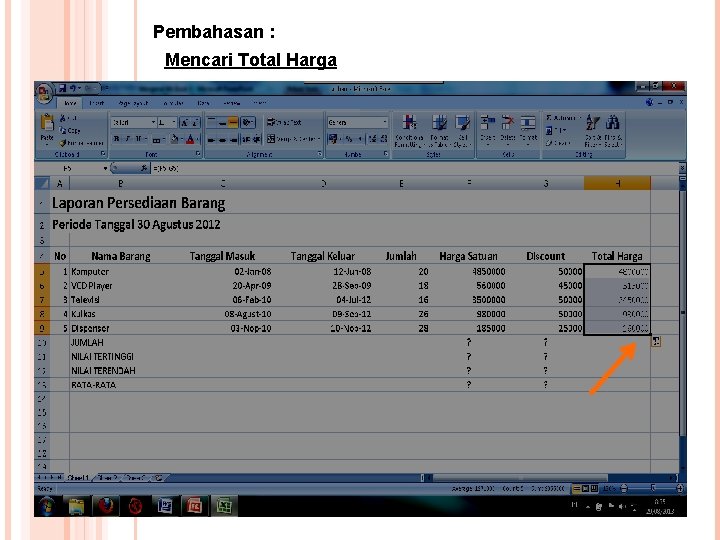Open the Name Box dropdown arrow
Viewport: 720px width, 540px height.
coord(105,169)
